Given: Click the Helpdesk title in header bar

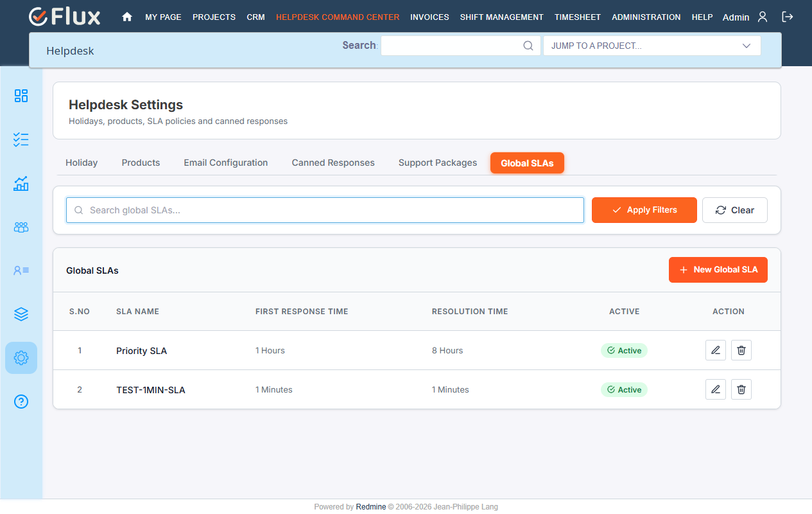Looking at the screenshot, I should click(x=70, y=51).
